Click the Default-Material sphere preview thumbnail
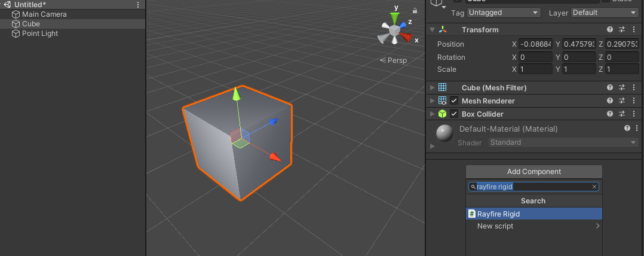The image size is (644, 256). 444,133
